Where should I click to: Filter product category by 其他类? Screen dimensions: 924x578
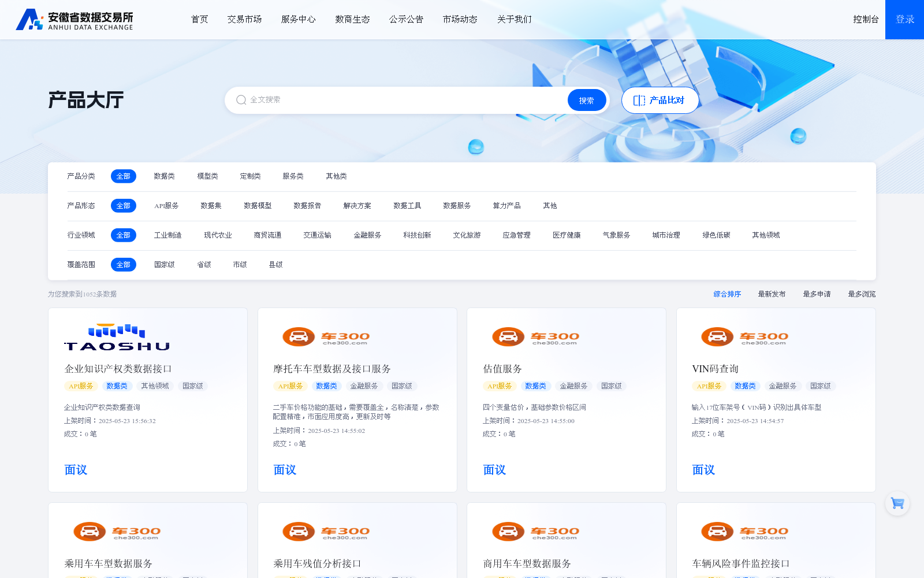pos(336,176)
